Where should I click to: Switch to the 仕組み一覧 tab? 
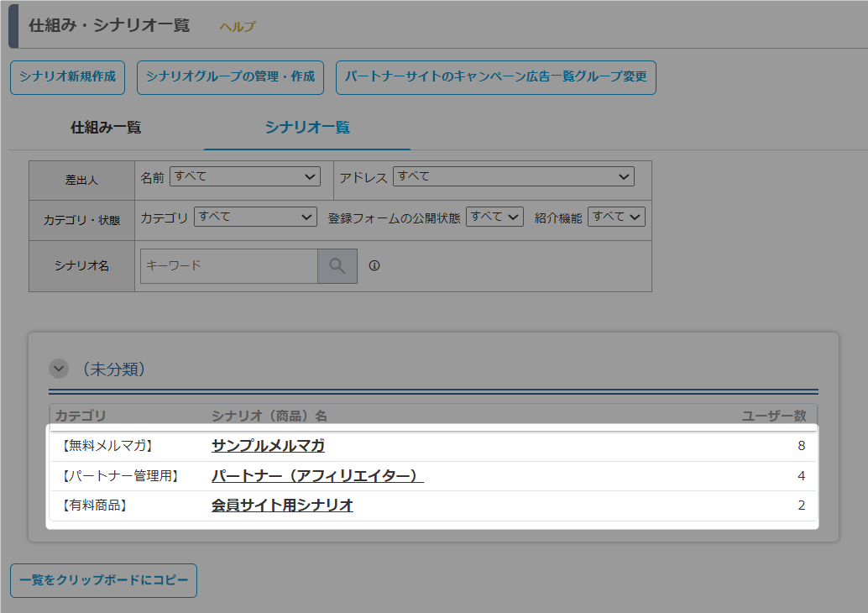coord(106,128)
